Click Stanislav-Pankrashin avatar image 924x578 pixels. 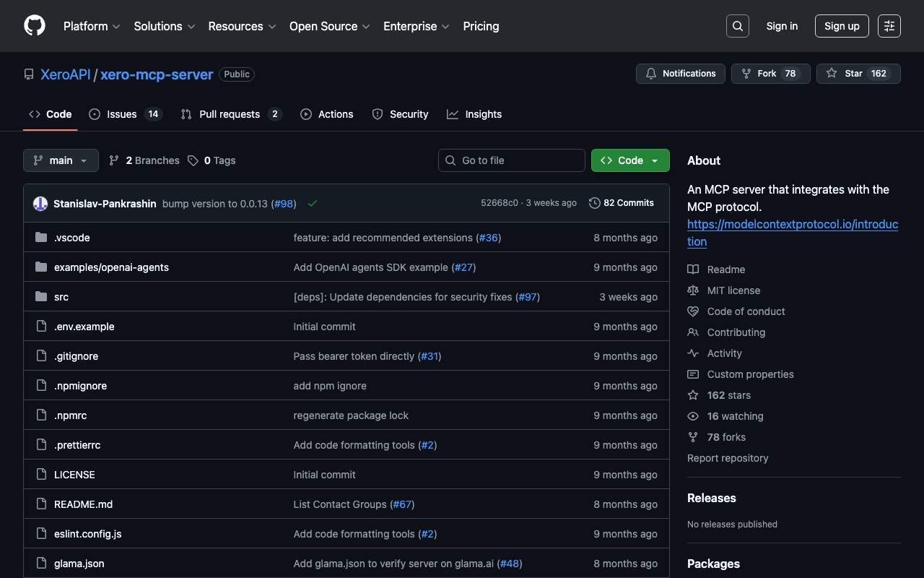click(x=40, y=204)
